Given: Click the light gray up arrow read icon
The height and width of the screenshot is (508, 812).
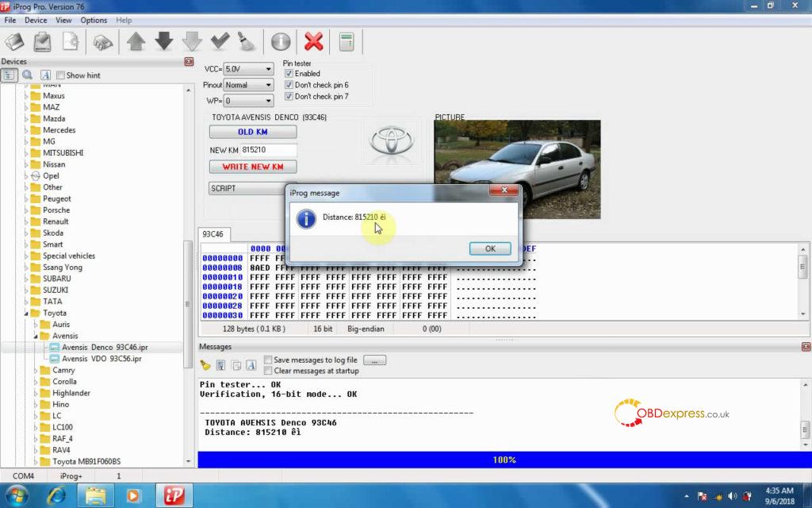Looking at the screenshot, I should tap(136, 41).
